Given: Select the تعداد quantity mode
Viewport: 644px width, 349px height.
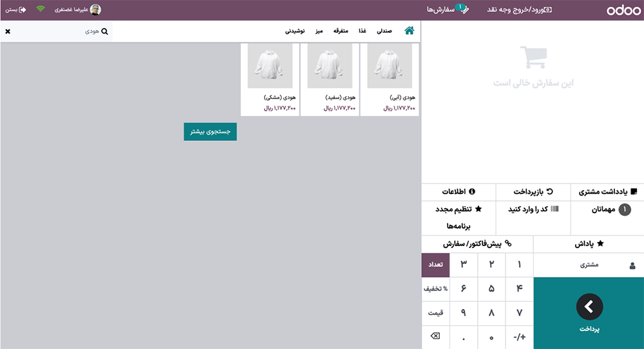Looking at the screenshot, I should (x=435, y=265).
